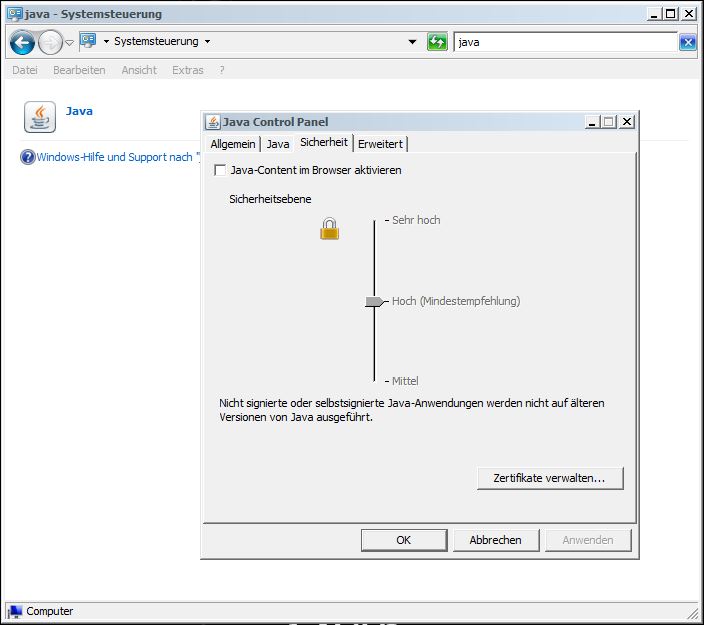Select the Sicherheit tab
The width and height of the screenshot is (704, 625).
coord(324,142)
